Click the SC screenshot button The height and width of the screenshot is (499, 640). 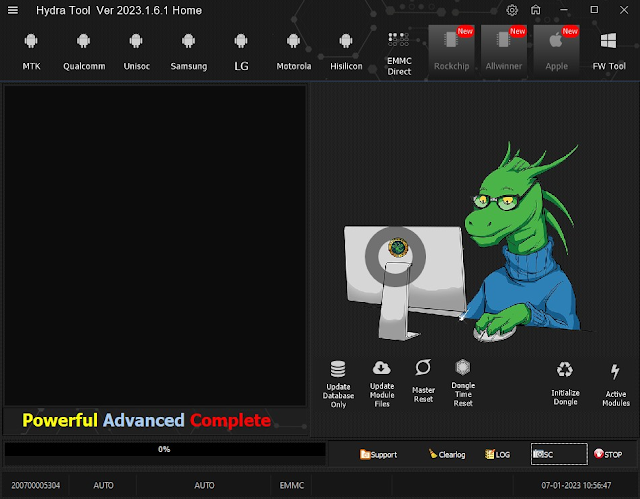tap(559, 454)
